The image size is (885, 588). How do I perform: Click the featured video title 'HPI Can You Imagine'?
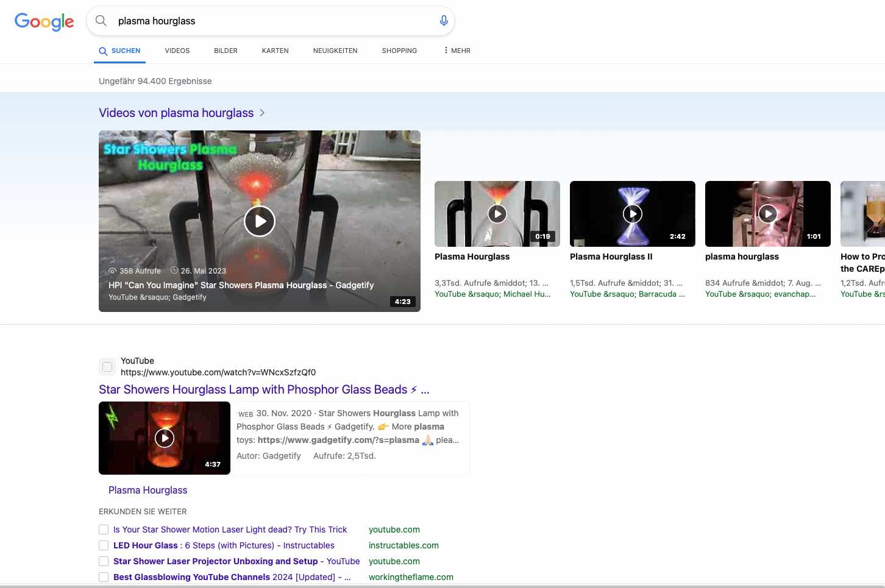241,285
